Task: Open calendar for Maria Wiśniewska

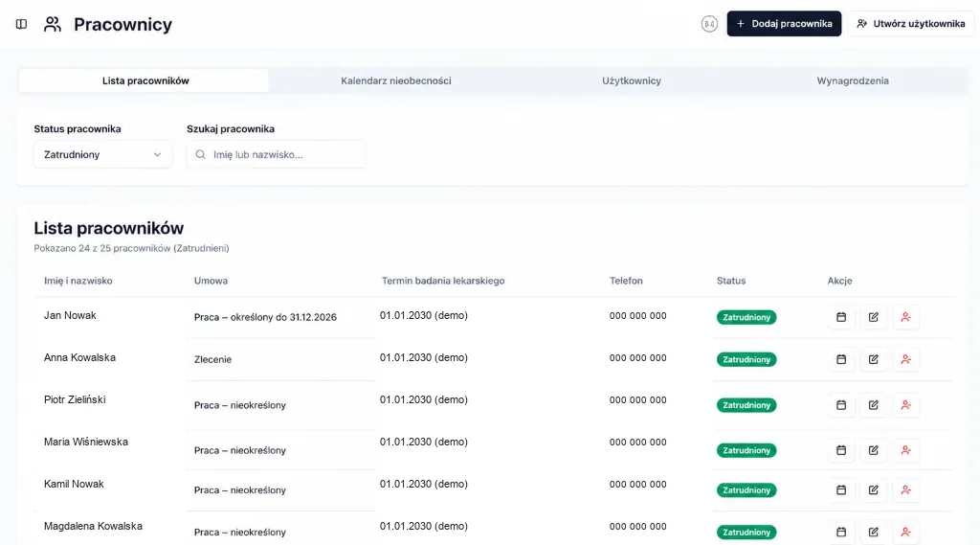Action: click(841, 450)
